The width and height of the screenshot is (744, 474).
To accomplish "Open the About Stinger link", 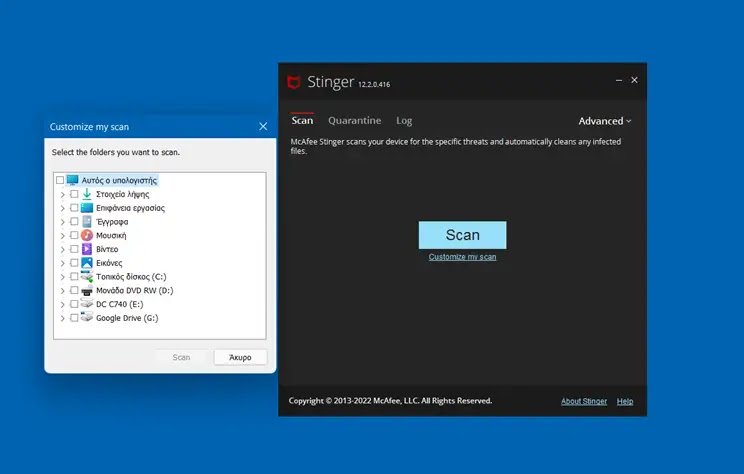I will click(x=584, y=401).
